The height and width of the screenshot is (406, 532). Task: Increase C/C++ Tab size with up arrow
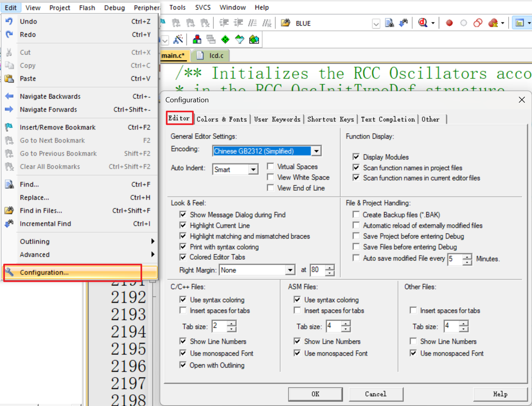click(x=232, y=324)
